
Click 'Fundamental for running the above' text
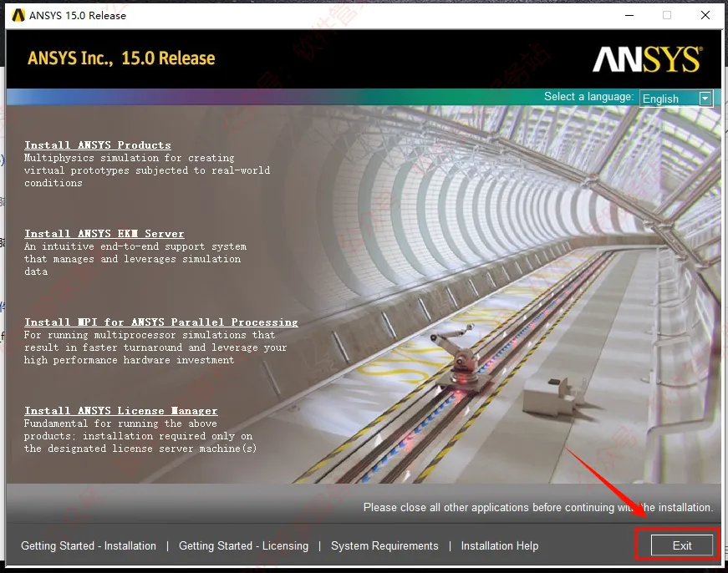coord(120,423)
